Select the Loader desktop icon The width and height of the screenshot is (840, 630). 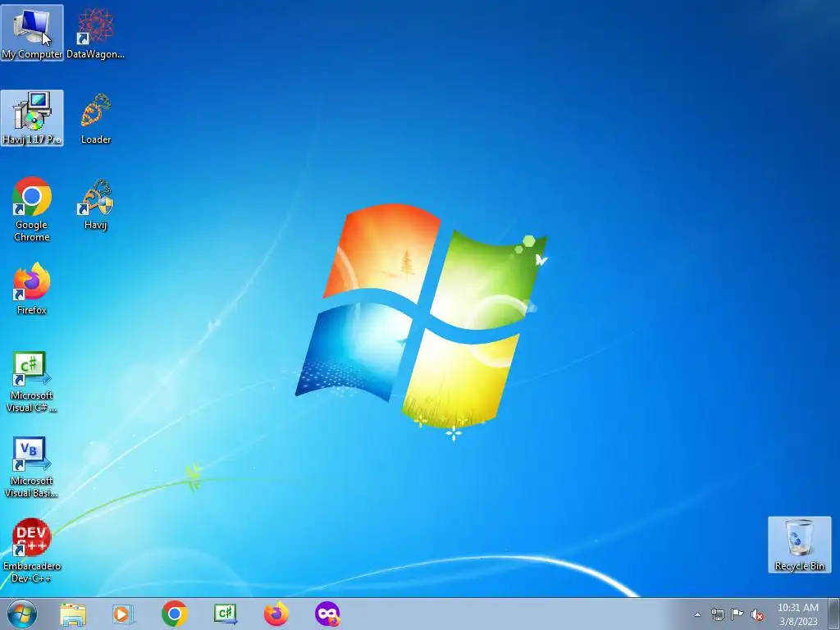[x=95, y=118]
